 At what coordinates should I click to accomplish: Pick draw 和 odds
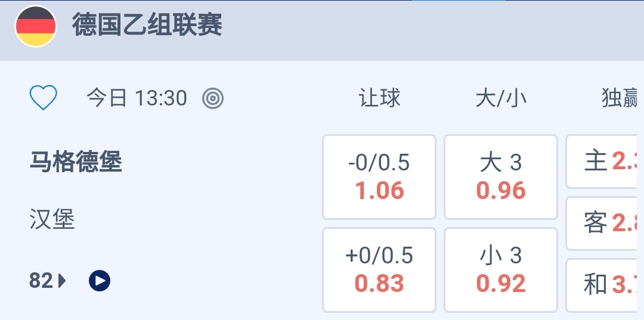603,285
